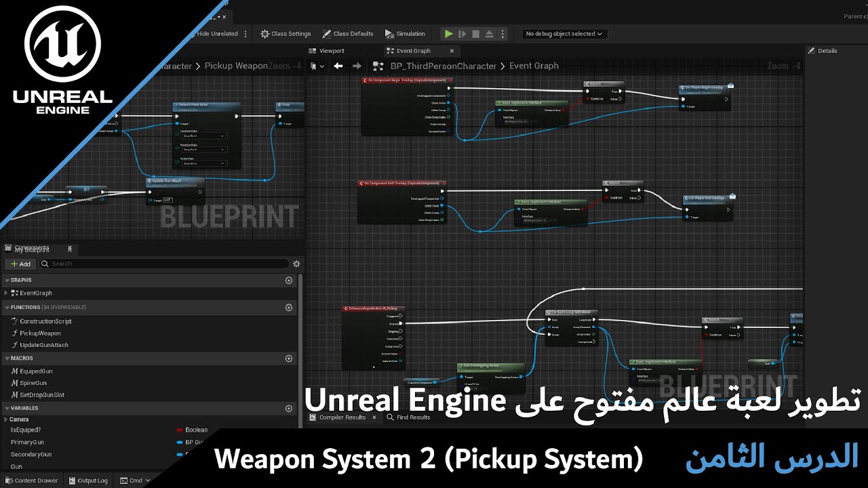Viewport: 868px width, 488px height.
Task: Open the debug object selector dropdown
Action: (564, 34)
